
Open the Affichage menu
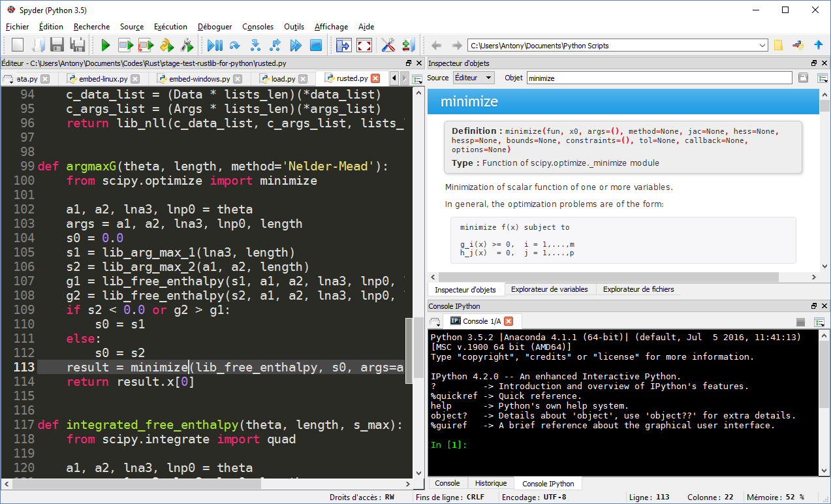[331, 27]
